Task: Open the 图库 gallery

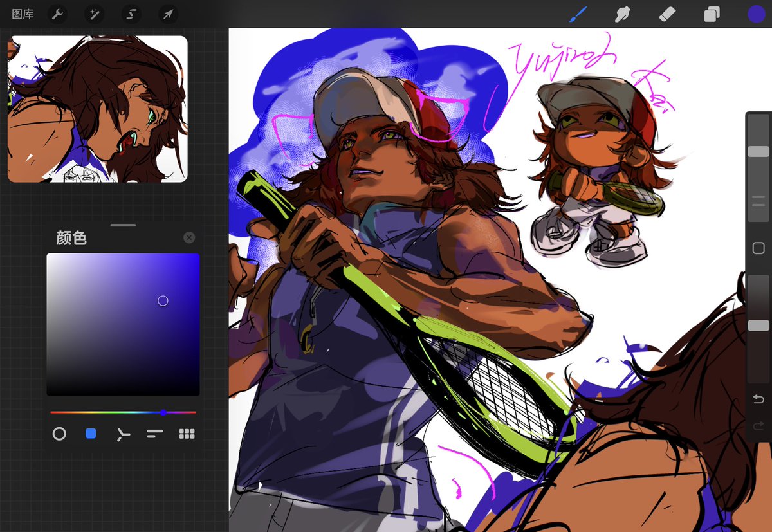Action: pos(23,14)
